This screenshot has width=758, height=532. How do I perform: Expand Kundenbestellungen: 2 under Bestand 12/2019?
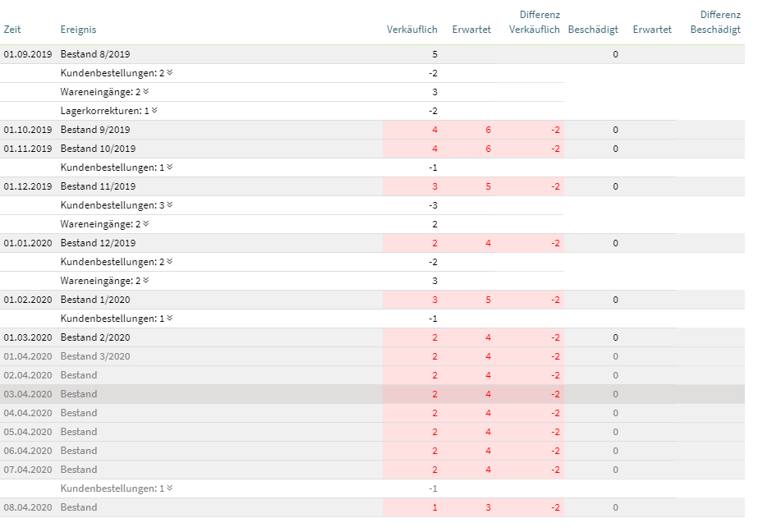tap(169, 262)
